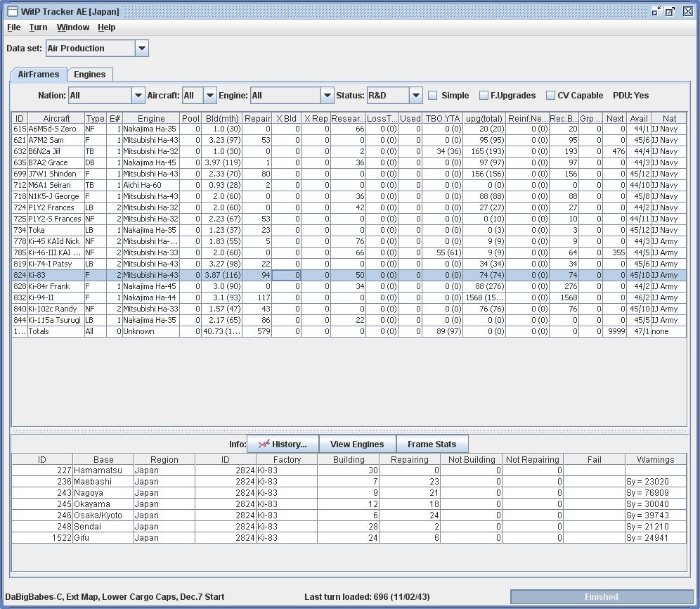The image size is (700, 609).
Task: Open the Turn menu
Action: (x=38, y=27)
